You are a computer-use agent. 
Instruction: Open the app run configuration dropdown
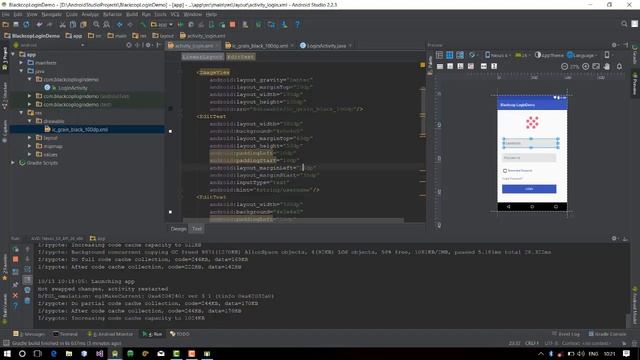pos(162,24)
